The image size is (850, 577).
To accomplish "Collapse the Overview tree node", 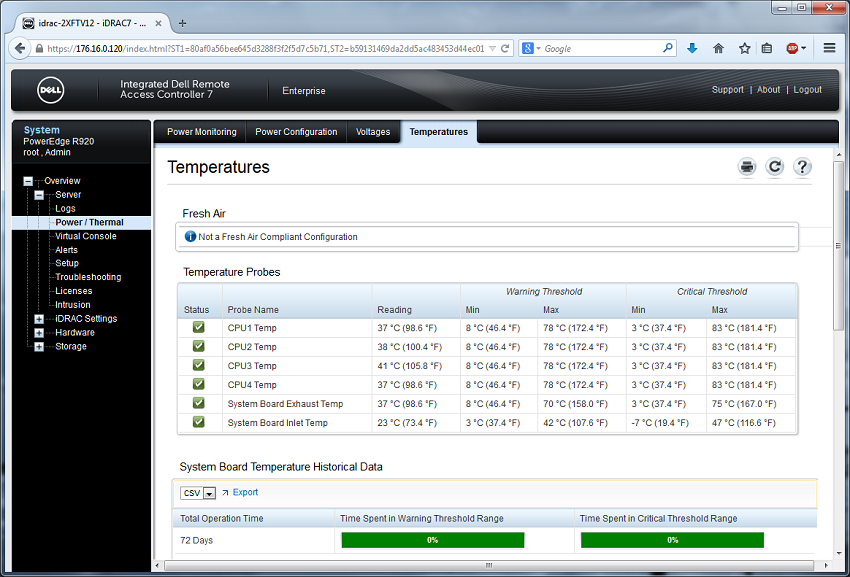I will tap(28, 181).
